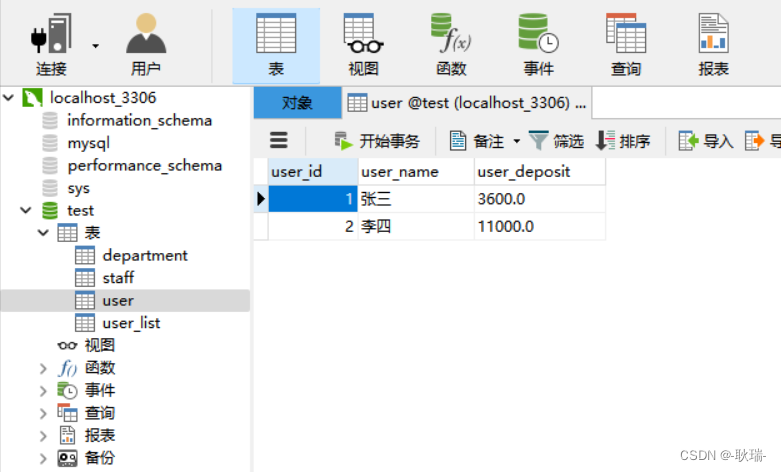
Task: Select the 表 folder in tree
Action: click(x=93, y=233)
